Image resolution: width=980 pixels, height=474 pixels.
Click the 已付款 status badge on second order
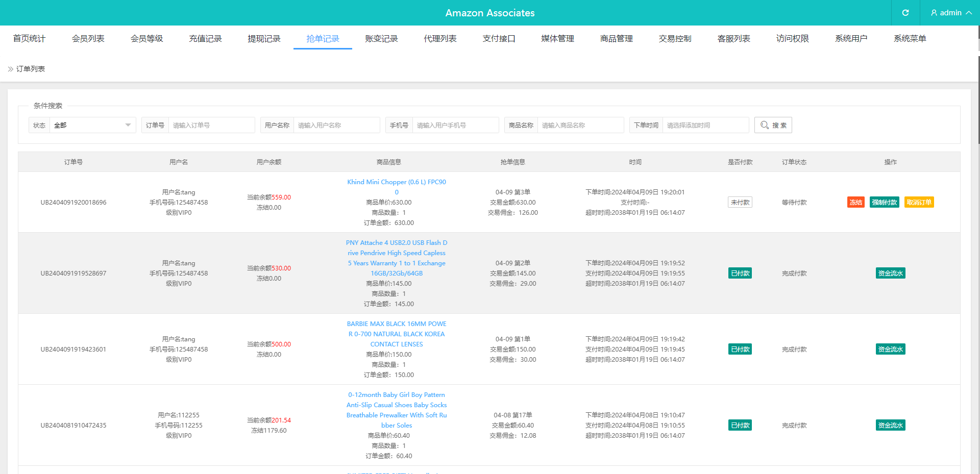(x=740, y=273)
